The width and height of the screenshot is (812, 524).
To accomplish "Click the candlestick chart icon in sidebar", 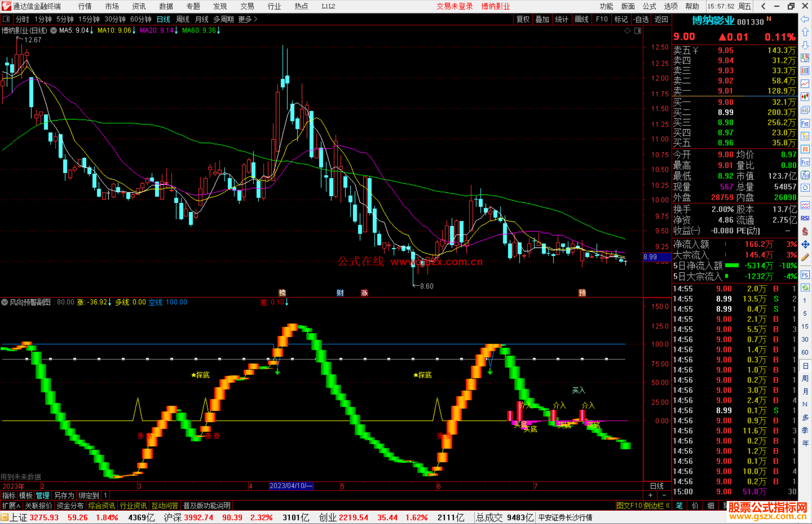I will pyautogui.click(x=805, y=97).
